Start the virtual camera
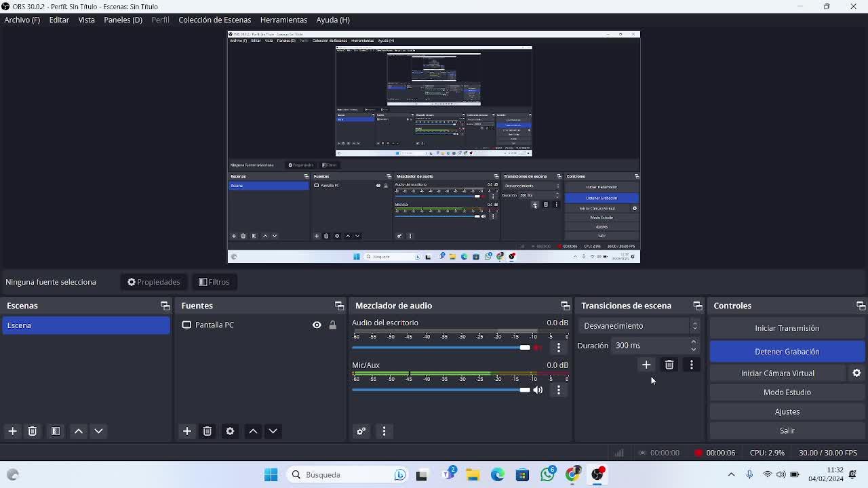868x488 pixels. pos(777,373)
